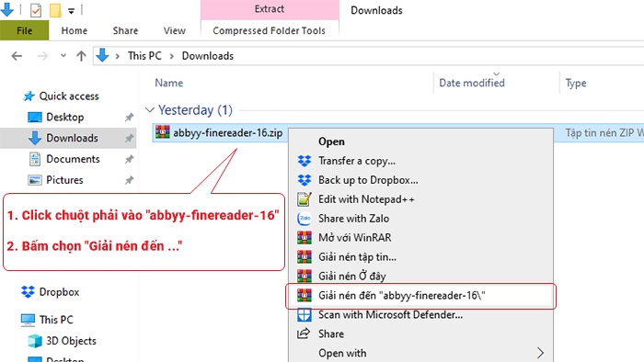
Task: Click the Back arrow navigation button
Action: (17, 56)
